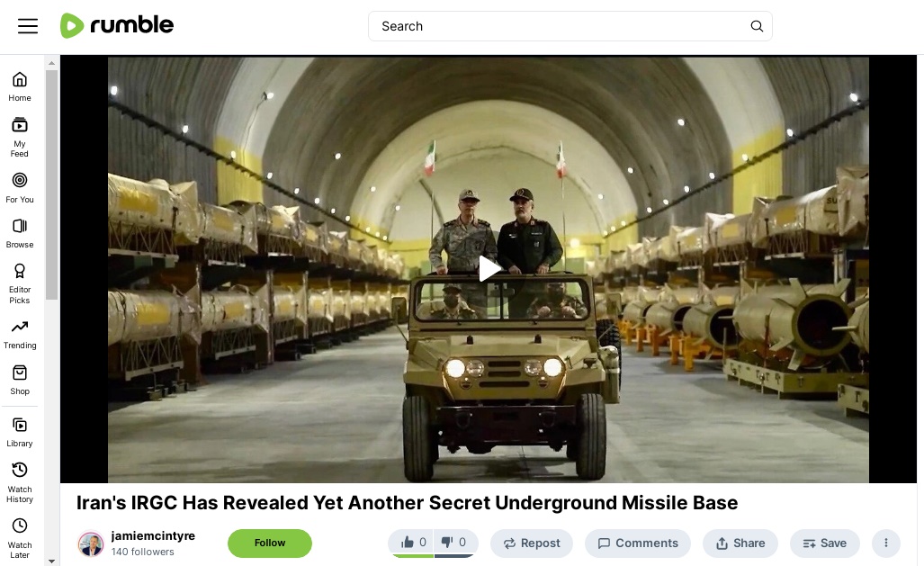Open the Shop section
Image resolution: width=924 pixels, height=566 pixels.
(x=20, y=381)
